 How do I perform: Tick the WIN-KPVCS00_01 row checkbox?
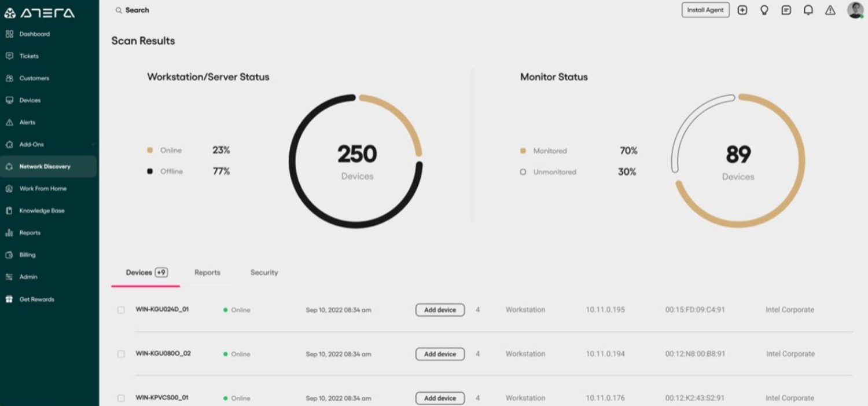(121, 398)
